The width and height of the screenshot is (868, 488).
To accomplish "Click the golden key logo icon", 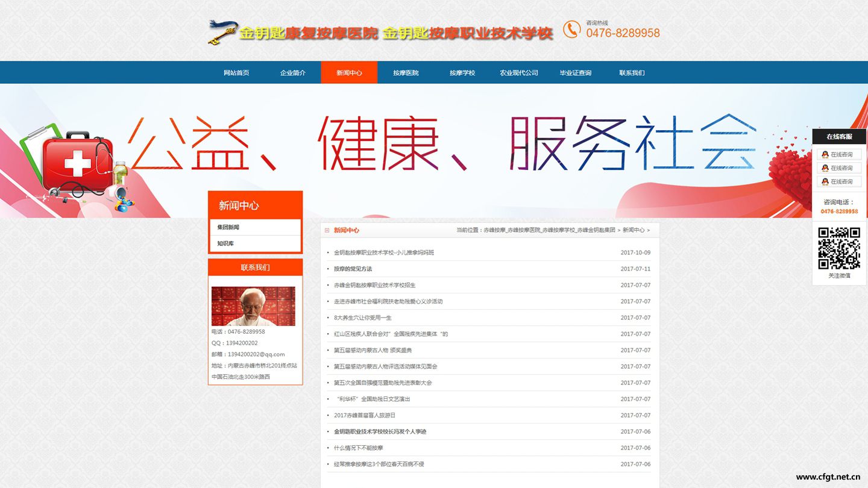I will 222,32.
